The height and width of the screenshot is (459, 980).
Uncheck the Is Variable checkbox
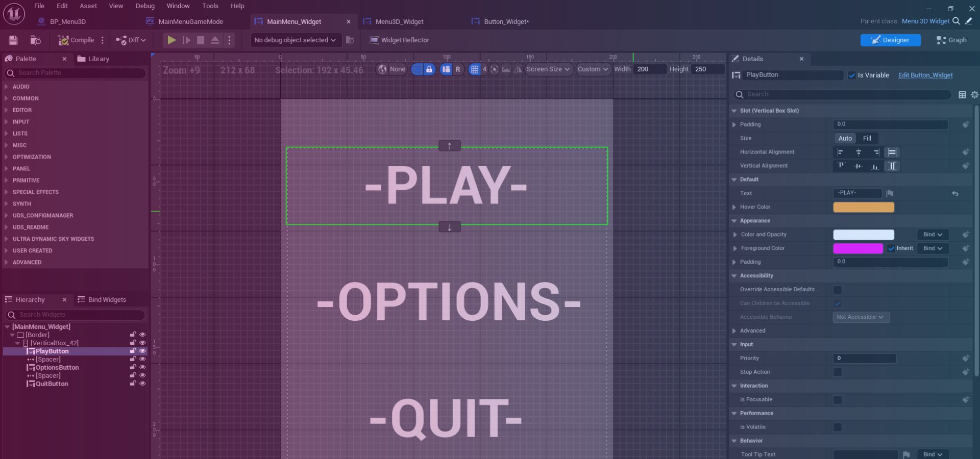pos(851,75)
